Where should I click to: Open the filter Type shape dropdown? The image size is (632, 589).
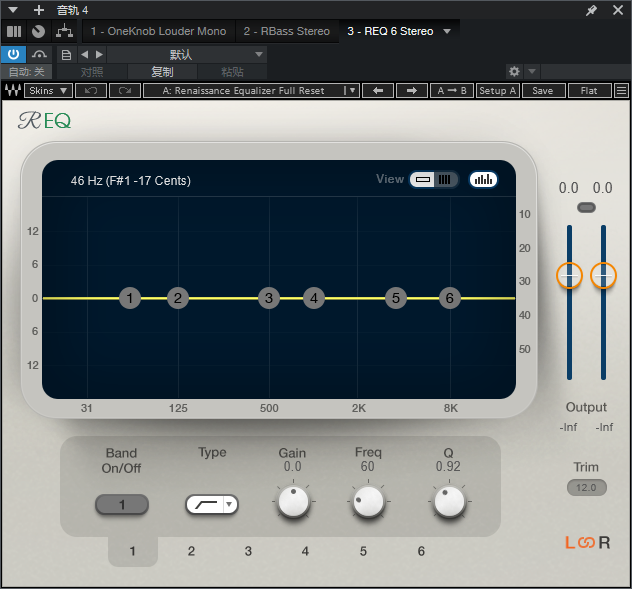pos(212,504)
